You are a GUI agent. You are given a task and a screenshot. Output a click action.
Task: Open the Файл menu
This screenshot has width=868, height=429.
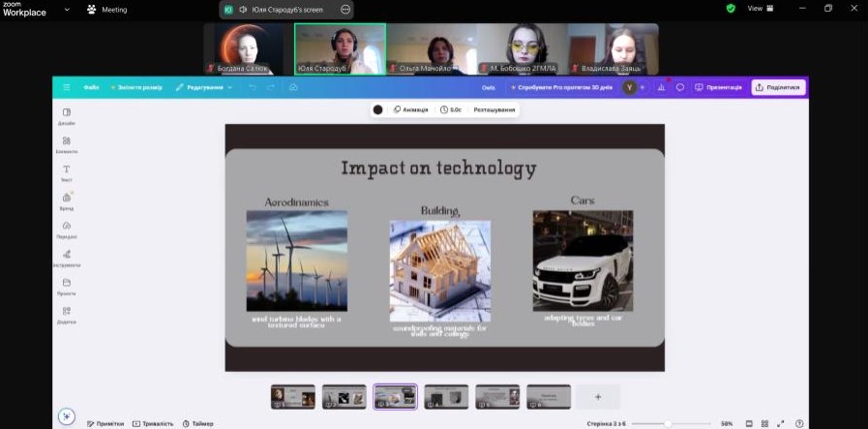pyautogui.click(x=91, y=87)
